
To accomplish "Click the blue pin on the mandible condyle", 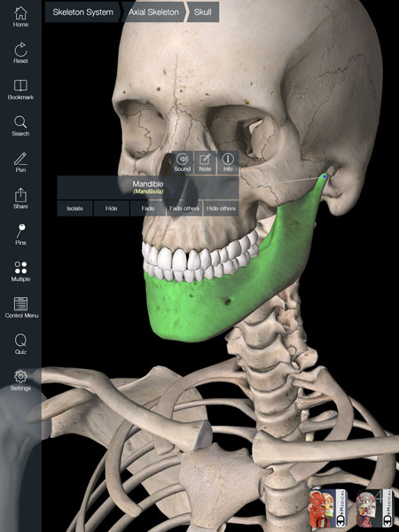I will coord(325,176).
